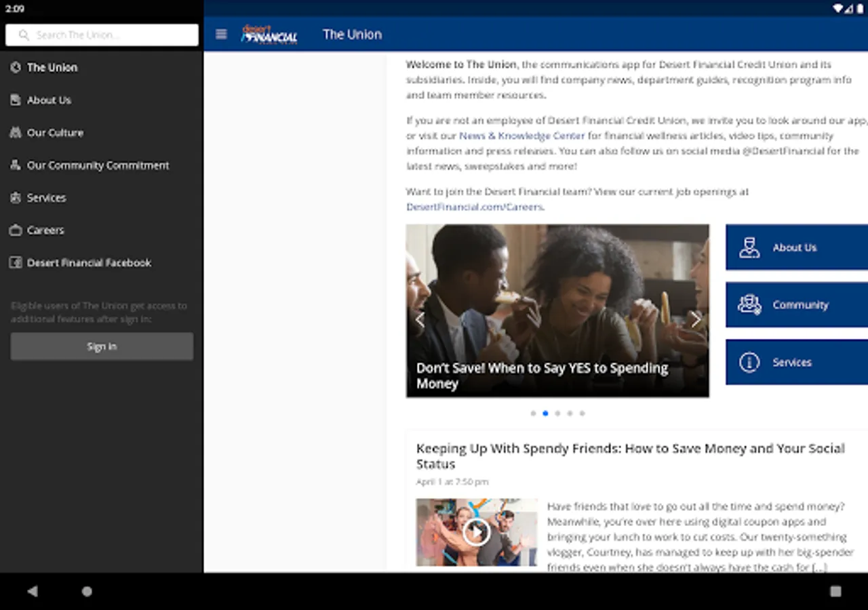Screen dimensions: 868x610
Task: Select the fifth carousel dot
Action: (x=582, y=413)
